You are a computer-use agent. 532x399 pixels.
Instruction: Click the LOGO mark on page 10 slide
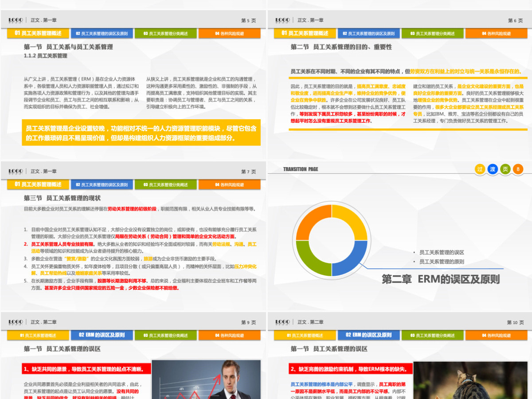[x=282, y=322]
